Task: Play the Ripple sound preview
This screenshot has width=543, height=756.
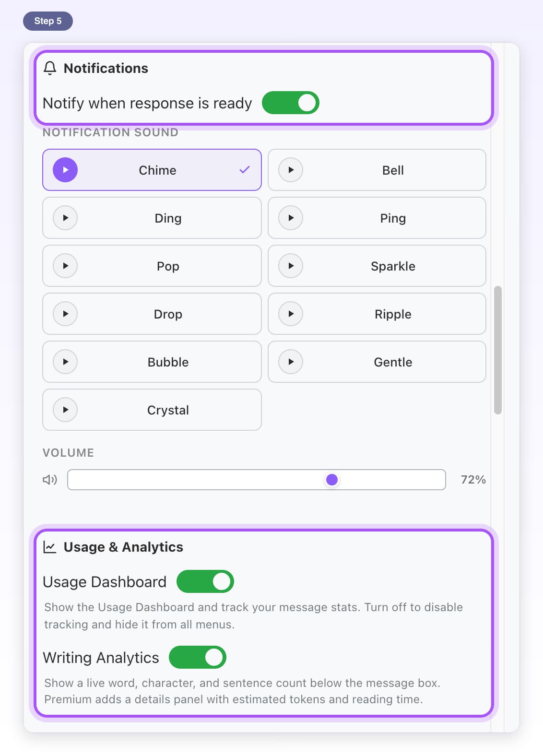Action: [291, 314]
